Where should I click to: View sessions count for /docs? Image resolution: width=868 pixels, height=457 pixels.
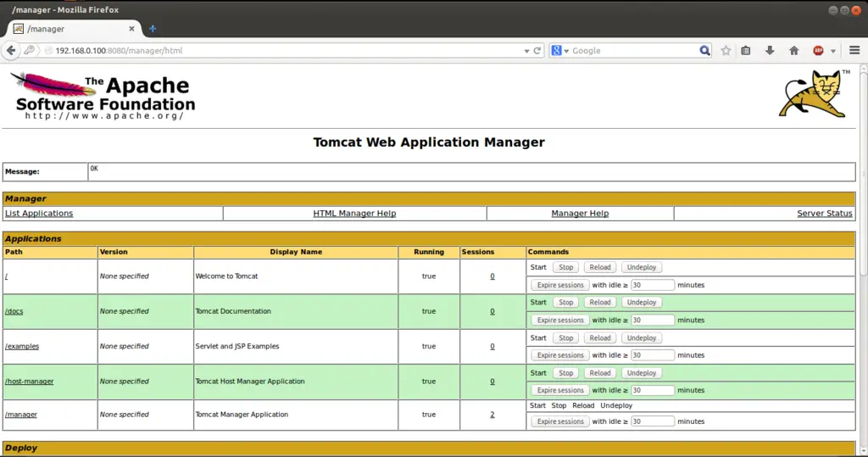492,311
